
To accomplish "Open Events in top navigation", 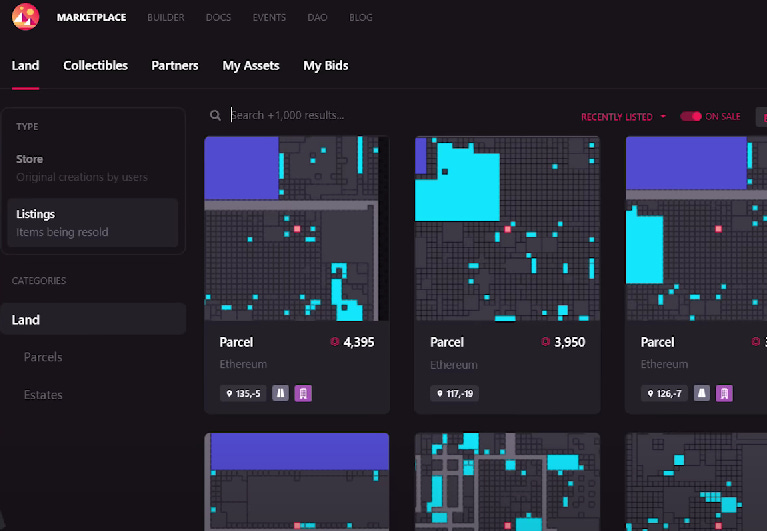I will [269, 18].
